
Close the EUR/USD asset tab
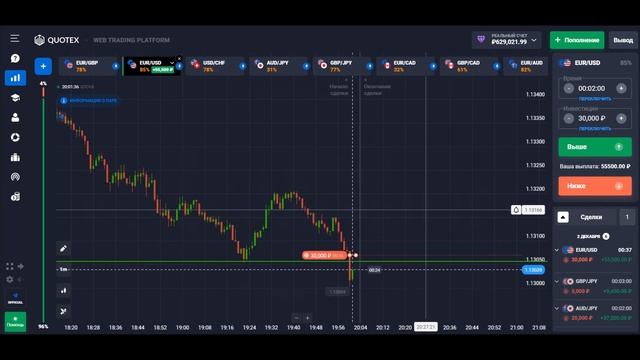179,59
